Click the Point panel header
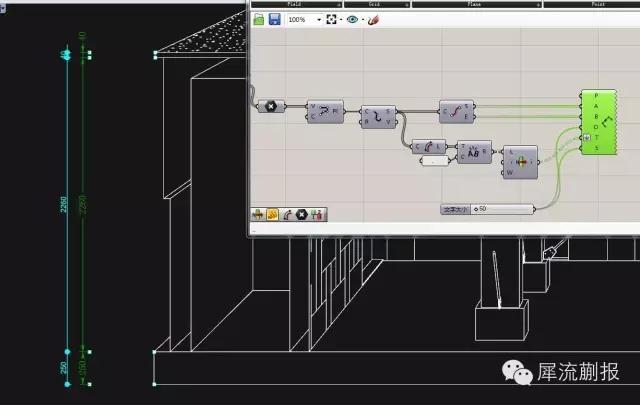The image size is (640, 405). pos(592,4)
